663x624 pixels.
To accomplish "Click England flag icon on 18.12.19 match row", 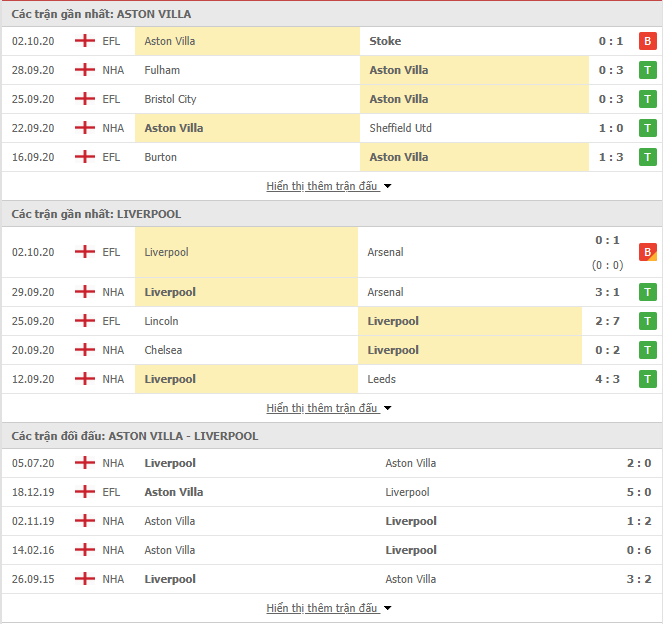I will [x=85, y=492].
